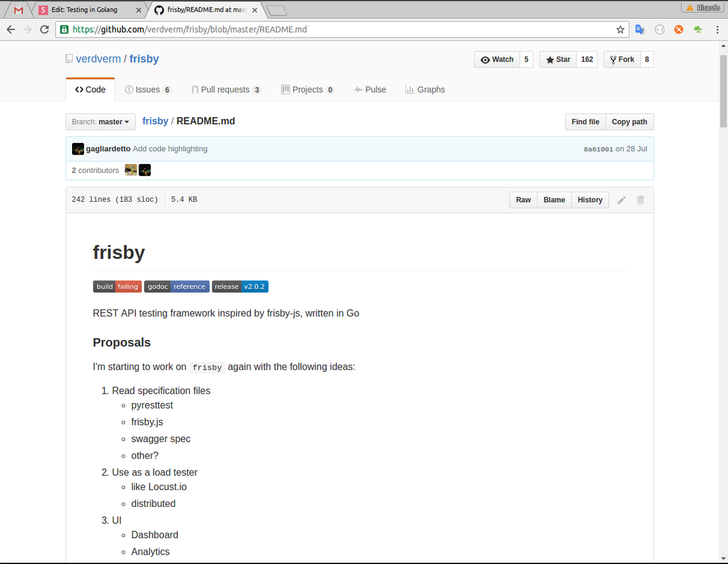Click the green extension icon in toolbar

698,29
